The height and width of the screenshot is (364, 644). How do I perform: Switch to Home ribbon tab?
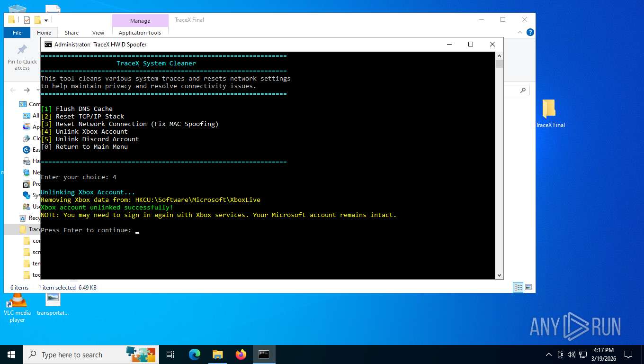(x=44, y=33)
